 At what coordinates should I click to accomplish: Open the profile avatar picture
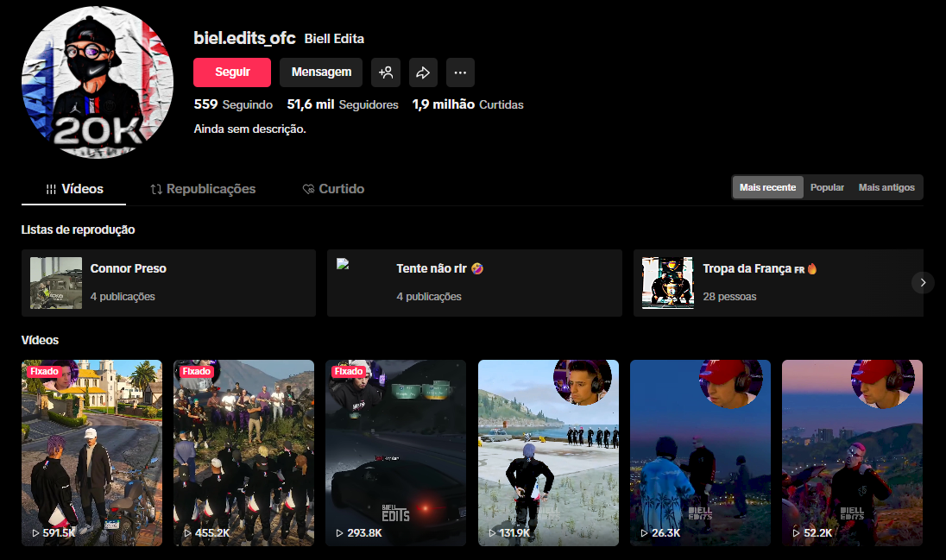98,83
